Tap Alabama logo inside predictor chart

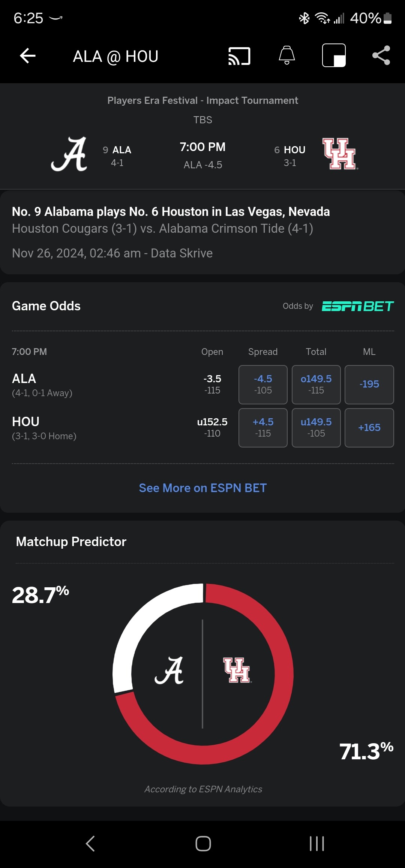pyautogui.click(x=169, y=670)
